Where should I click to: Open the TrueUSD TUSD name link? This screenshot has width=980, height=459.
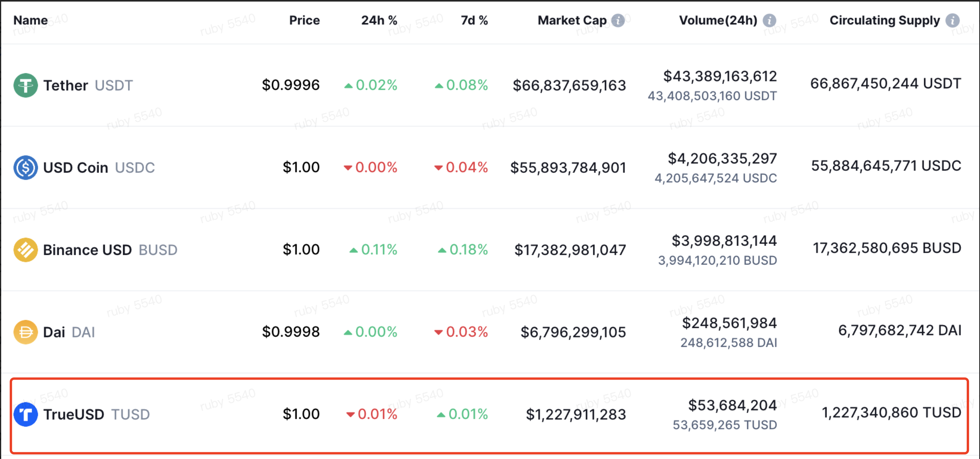pyautogui.click(x=96, y=414)
